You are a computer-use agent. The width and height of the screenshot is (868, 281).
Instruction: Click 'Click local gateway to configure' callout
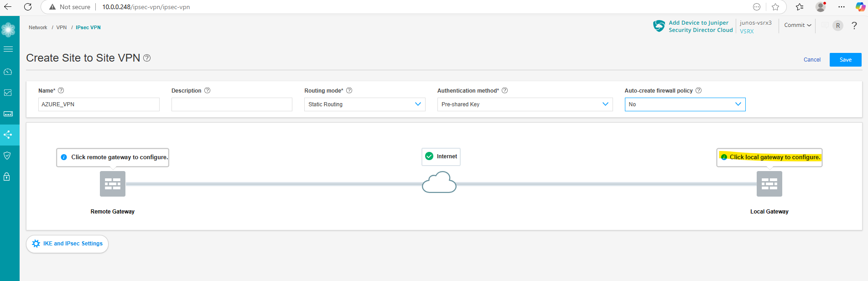[769, 157]
